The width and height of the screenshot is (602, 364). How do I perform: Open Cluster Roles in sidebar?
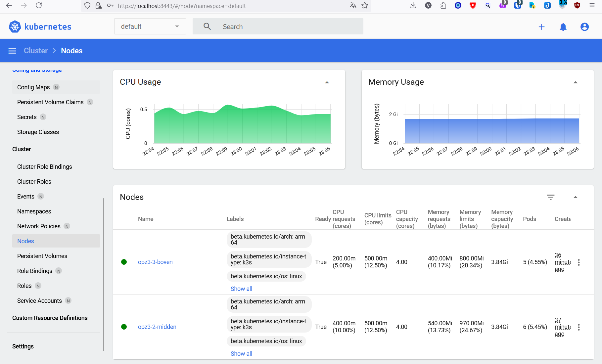tap(56, 181)
